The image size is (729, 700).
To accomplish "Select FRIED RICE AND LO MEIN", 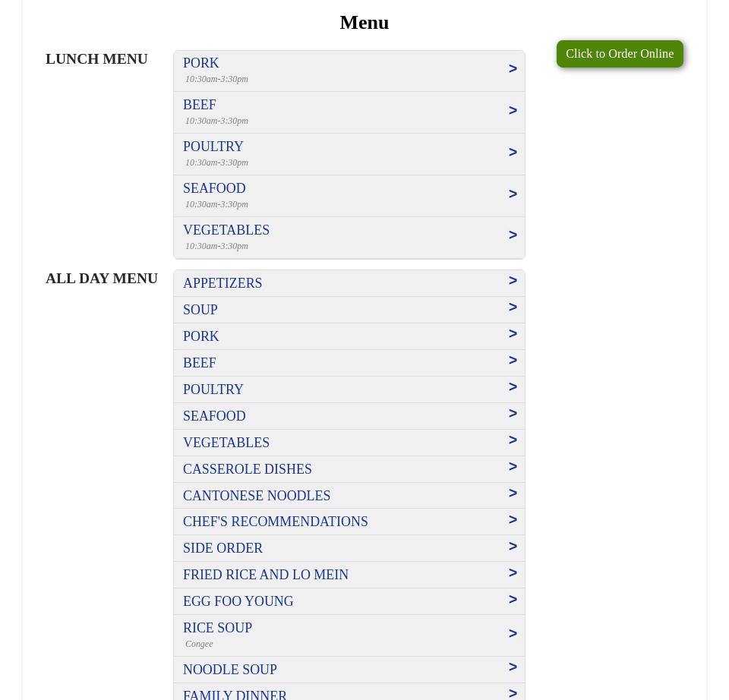I will coord(266,575).
